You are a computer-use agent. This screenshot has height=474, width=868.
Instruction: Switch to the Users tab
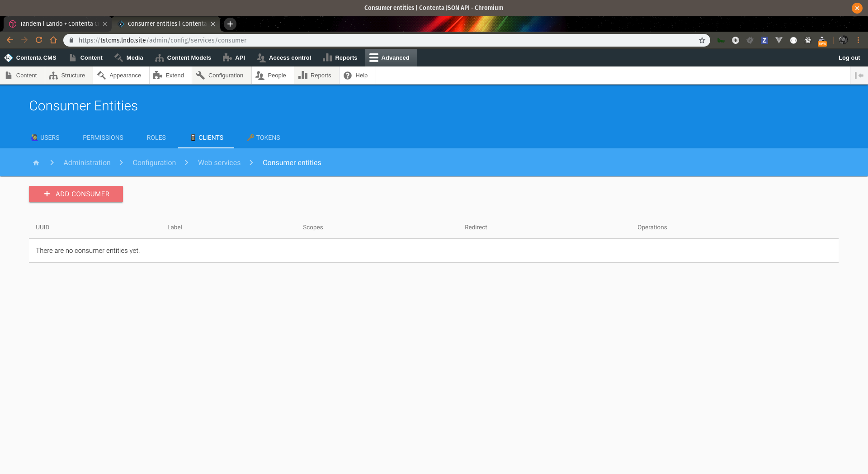coord(45,138)
